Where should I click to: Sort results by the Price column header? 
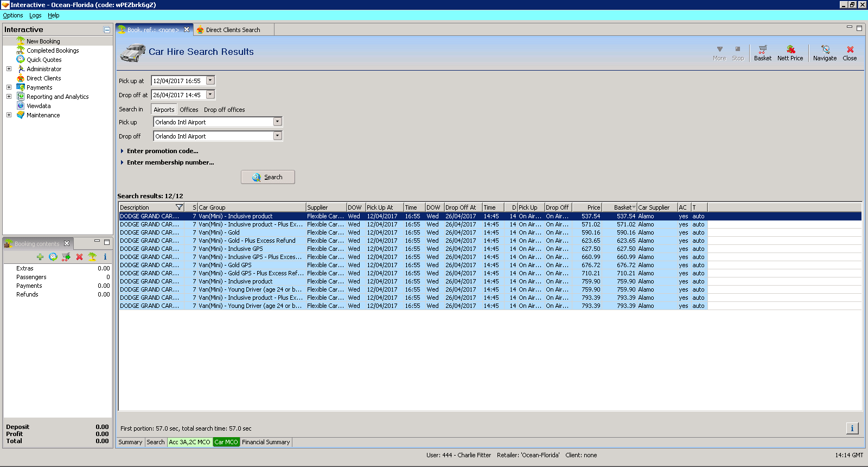point(587,207)
